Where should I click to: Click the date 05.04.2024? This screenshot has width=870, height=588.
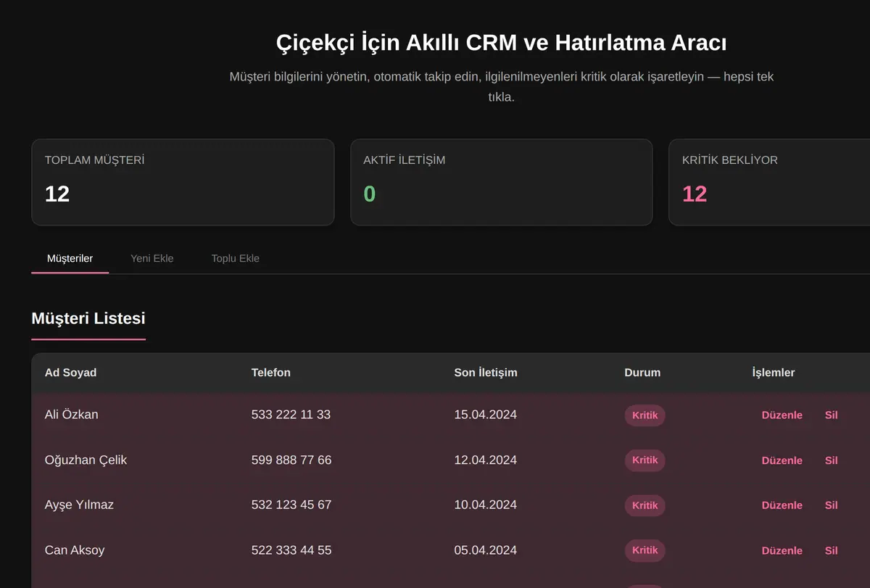(486, 550)
